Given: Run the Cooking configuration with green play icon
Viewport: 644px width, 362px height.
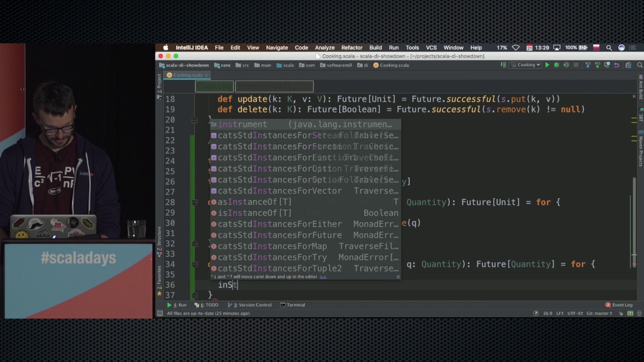Looking at the screenshot, I should [x=547, y=65].
